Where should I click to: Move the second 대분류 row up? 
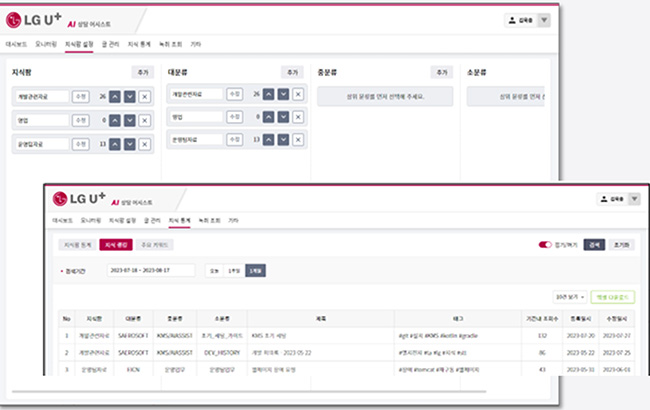coord(269,118)
